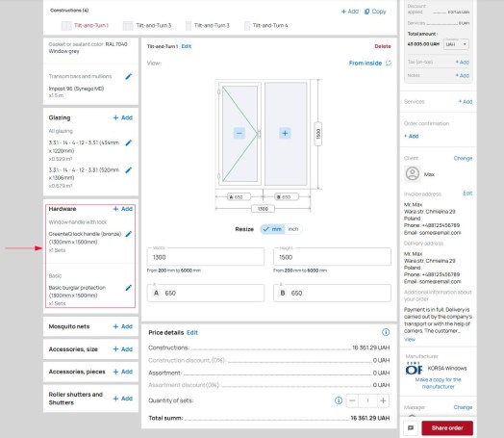Edit transom bars and mullions pencil icon

[x=128, y=76]
